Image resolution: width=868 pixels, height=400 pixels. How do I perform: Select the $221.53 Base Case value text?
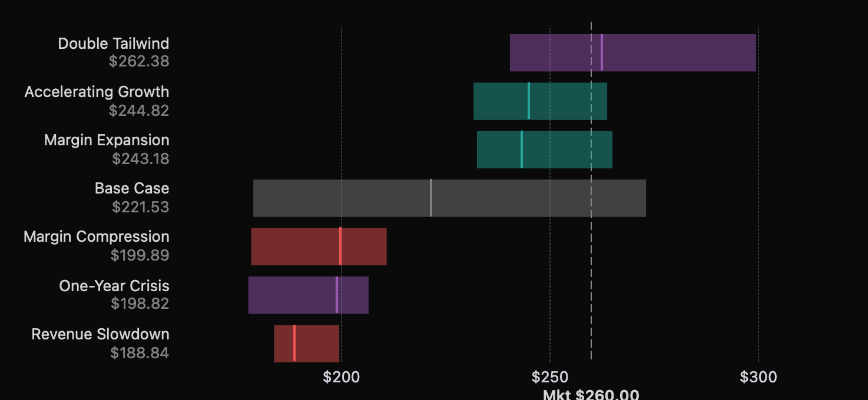pyautogui.click(x=141, y=207)
